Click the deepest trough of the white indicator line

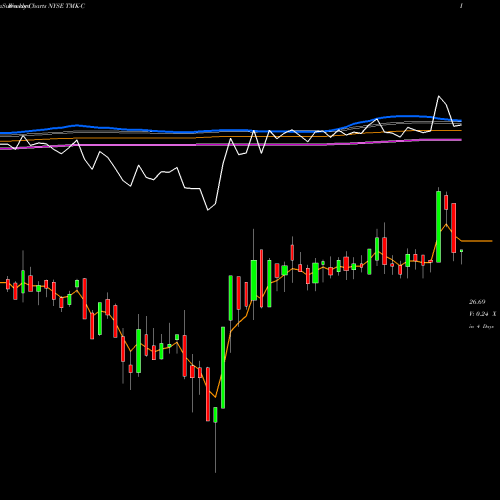point(208,210)
